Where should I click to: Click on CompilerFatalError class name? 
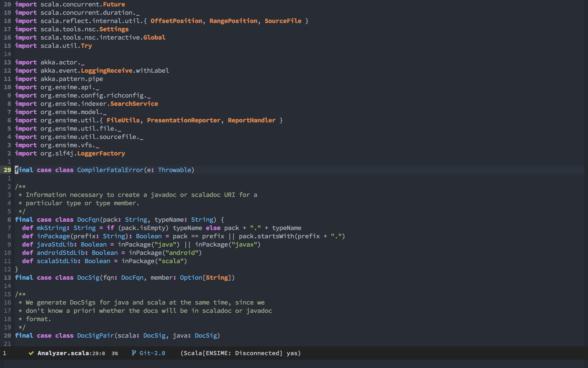pyautogui.click(x=110, y=170)
